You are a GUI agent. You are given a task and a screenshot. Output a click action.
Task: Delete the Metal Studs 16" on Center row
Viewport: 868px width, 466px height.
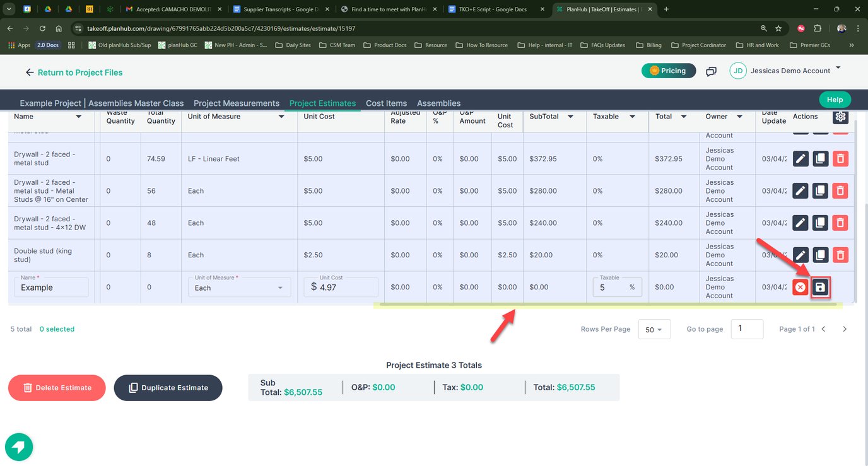(x=840, y=190)
